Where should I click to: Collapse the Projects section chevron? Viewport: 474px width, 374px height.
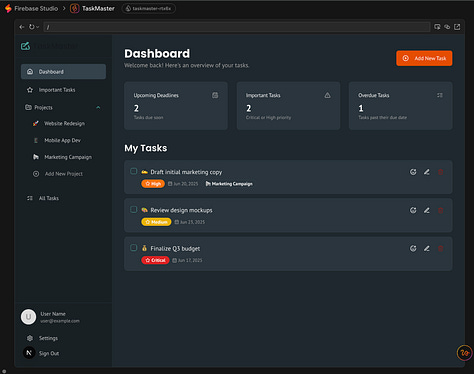pyautogui.click(x=98, y=107)
